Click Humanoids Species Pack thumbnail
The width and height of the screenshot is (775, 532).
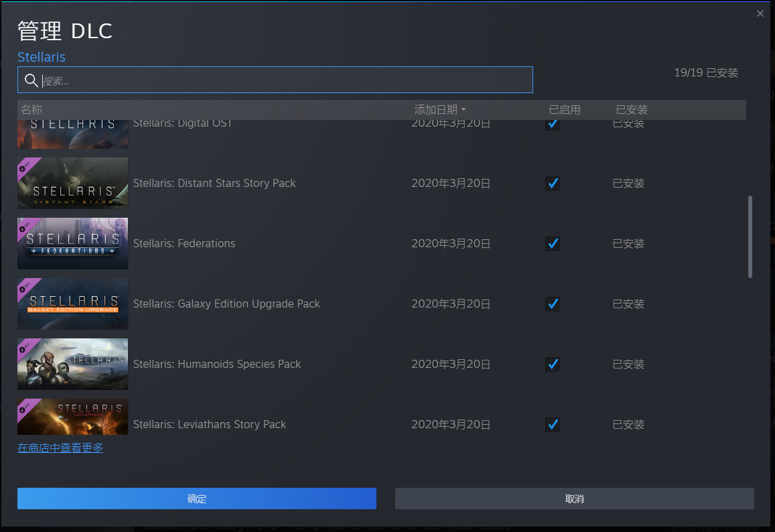72,364
